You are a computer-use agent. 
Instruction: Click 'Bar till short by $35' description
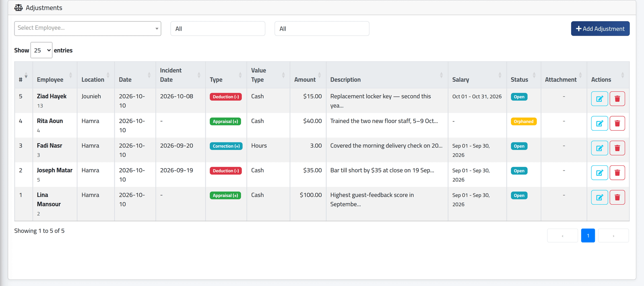(382, 170)
